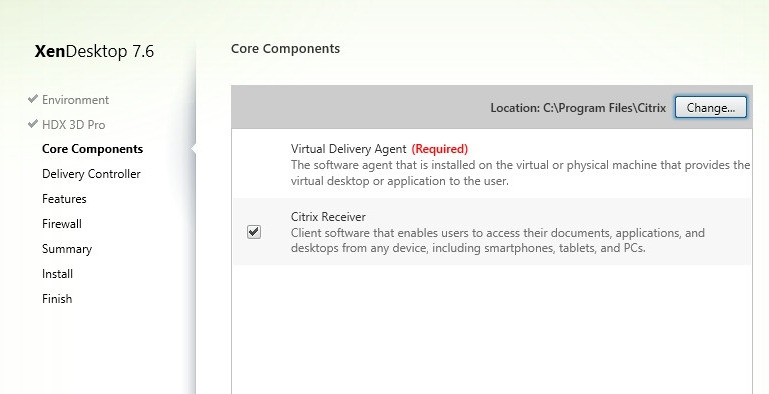
Task: Click the Virtual Delivery Agent label
Action: point(349,149)
